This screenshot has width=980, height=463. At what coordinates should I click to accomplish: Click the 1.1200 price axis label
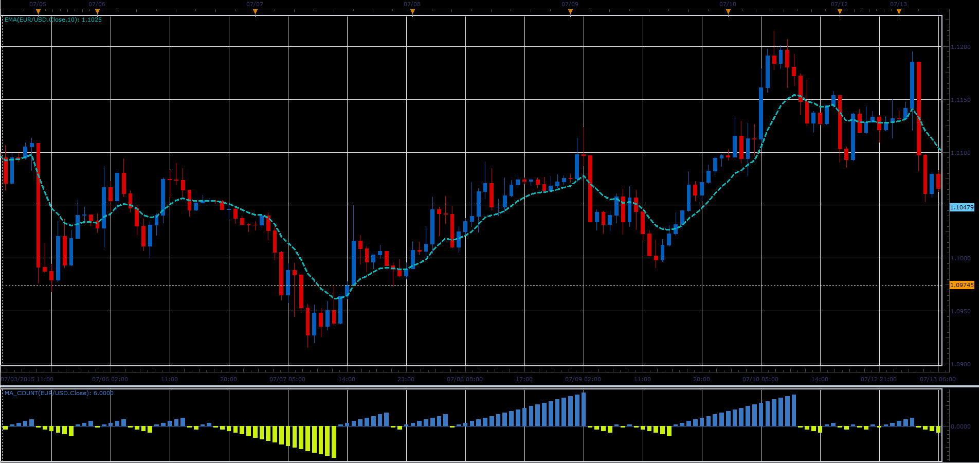pyautogui.click(x=960, y=47)
